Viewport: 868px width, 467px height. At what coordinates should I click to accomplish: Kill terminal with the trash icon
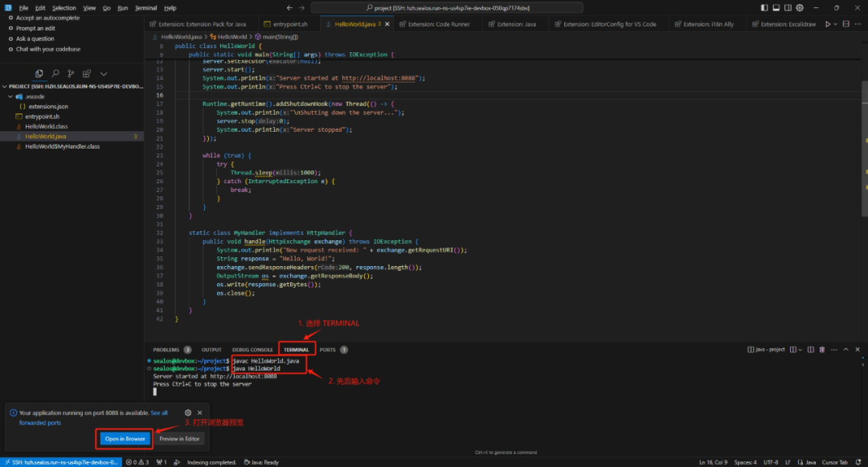click(x=821, y=350)
